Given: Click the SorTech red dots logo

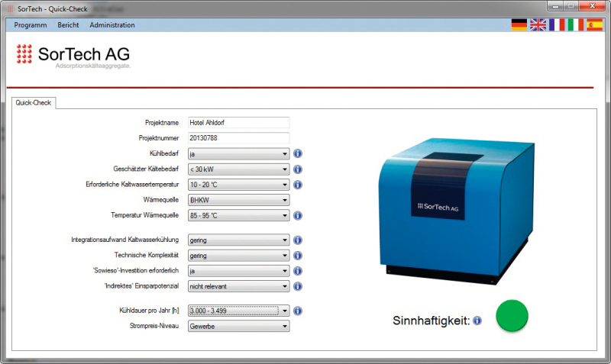Looking at the screenshot, I should coord(24,53).
